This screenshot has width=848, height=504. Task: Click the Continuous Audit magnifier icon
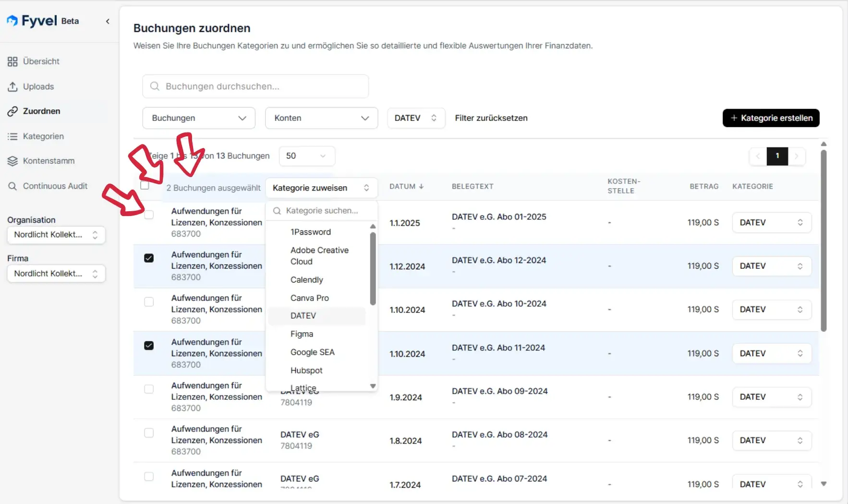click(x=12, y=186)
